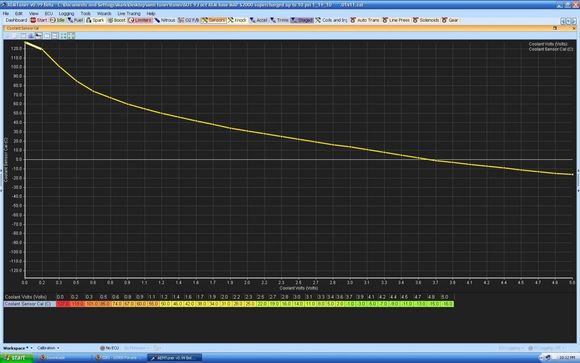The height and width of the screenshot is (363, 580).
Task: Open the Dashboard tab
Action: point(16,20)
